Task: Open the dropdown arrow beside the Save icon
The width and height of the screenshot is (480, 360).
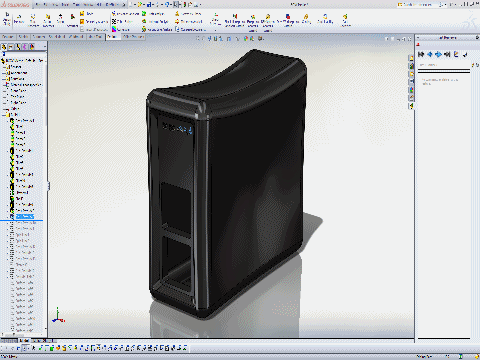Action: [153, 5]
